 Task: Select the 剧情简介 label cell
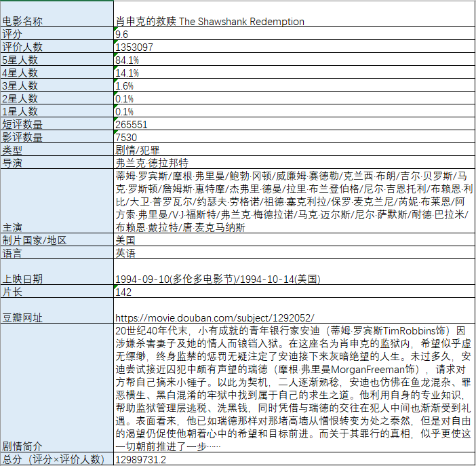[57, 387]
